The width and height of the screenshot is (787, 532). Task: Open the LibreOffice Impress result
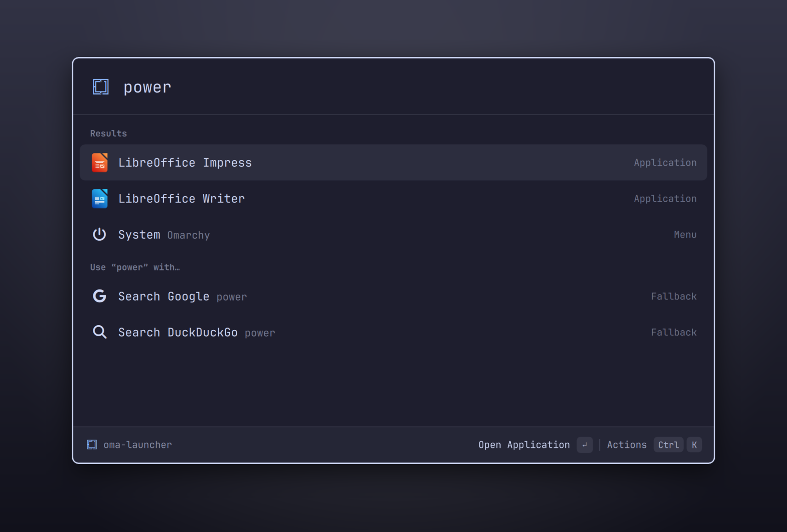pos(393,163)
